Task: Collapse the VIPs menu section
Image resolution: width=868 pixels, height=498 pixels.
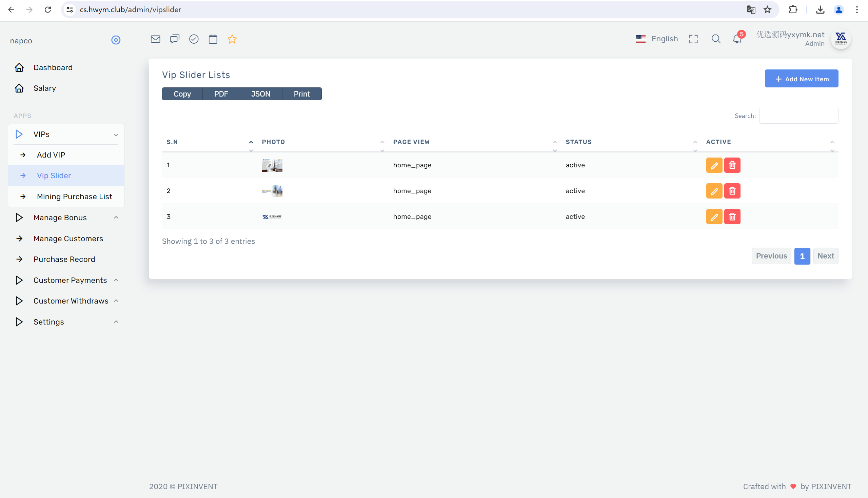Action: click(x=66, y=134)
